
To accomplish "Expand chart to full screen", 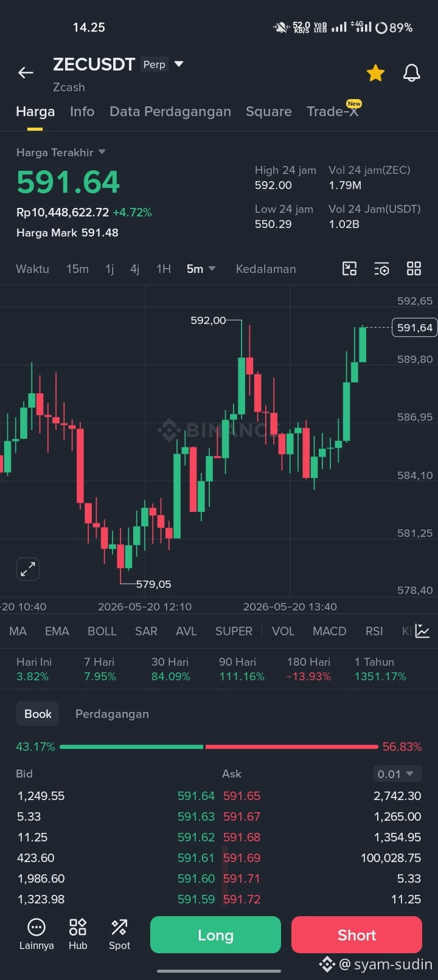I will tap(28, 569).
